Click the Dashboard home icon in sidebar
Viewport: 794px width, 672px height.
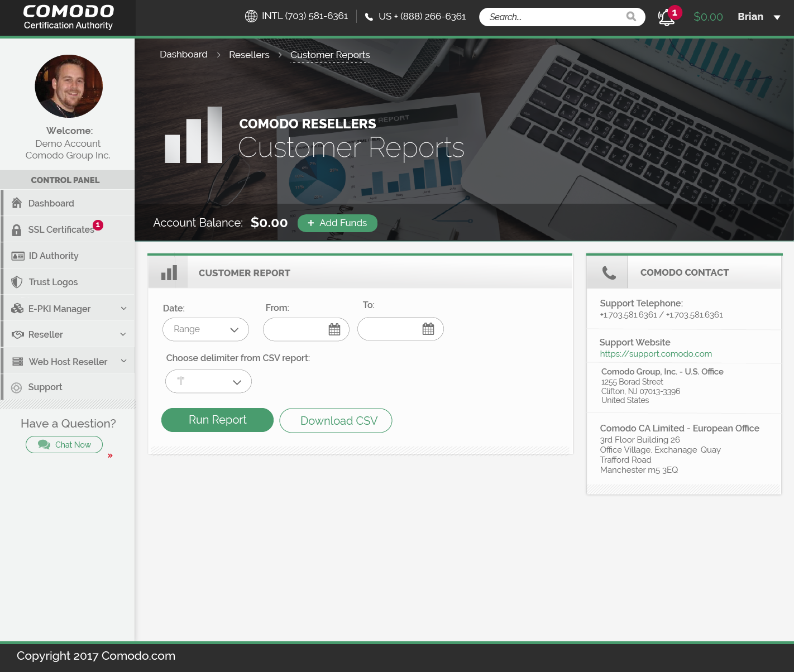click(x=17, y=203)
